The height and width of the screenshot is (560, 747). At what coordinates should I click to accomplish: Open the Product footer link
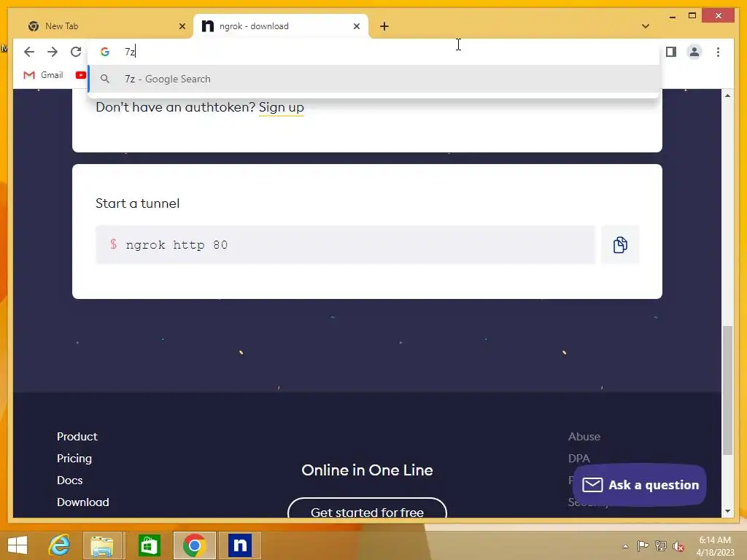pyautogui.click(x=77, y=437)
